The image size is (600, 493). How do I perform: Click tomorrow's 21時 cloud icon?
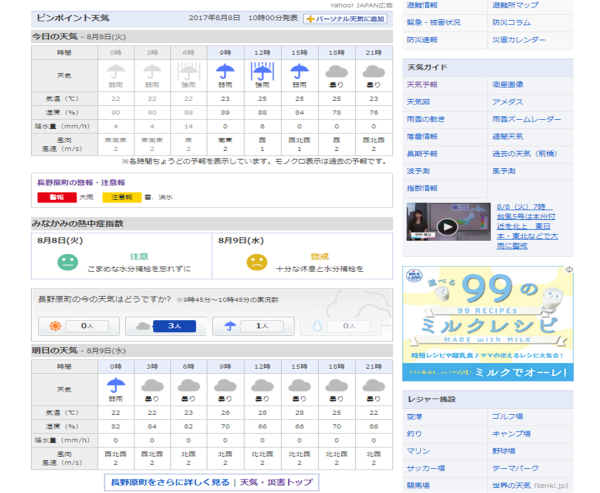coord(373,385)
